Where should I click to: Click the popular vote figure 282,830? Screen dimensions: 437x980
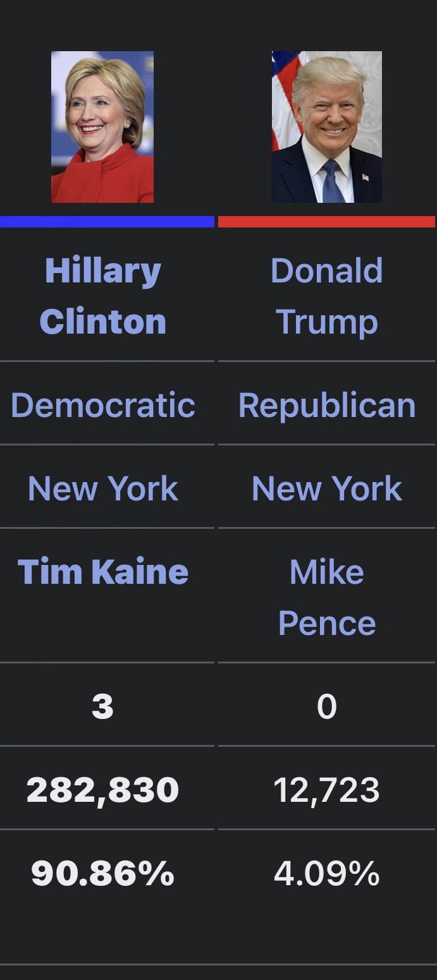tap(103, 790)
